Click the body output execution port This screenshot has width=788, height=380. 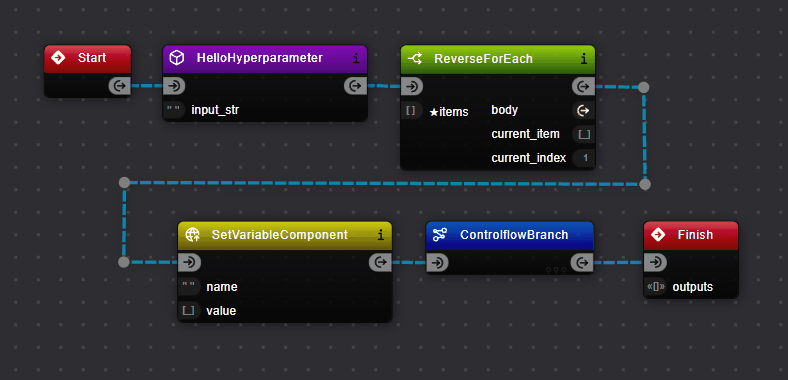(x=583, y=111)
